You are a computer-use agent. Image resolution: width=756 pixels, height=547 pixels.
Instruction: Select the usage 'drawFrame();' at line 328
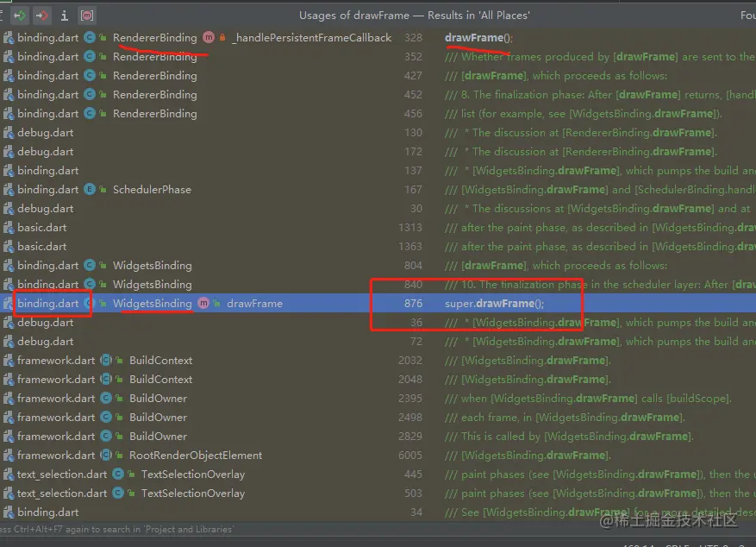tap(378, 38)
